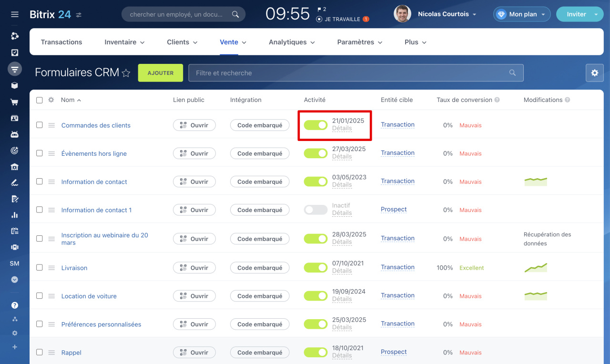Click the employee search field
This screenshot has height=364, width=610.
[x=183, y=14]
